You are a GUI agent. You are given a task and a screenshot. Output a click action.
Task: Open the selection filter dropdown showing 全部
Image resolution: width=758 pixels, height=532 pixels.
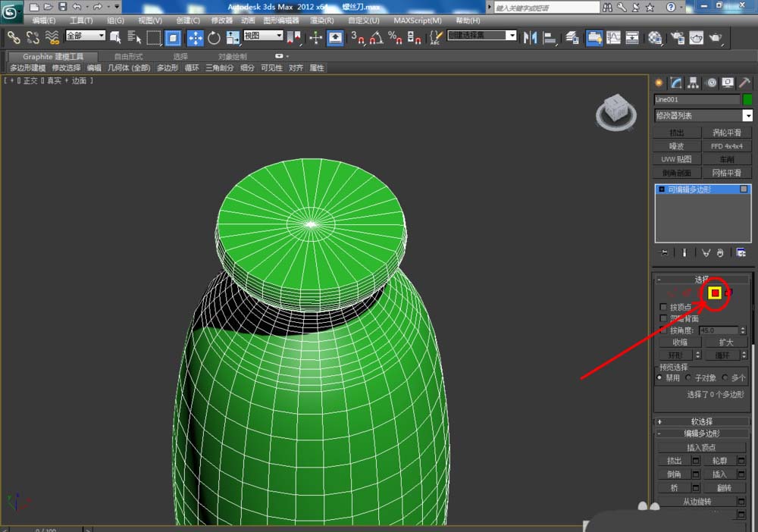coord(85,36)
